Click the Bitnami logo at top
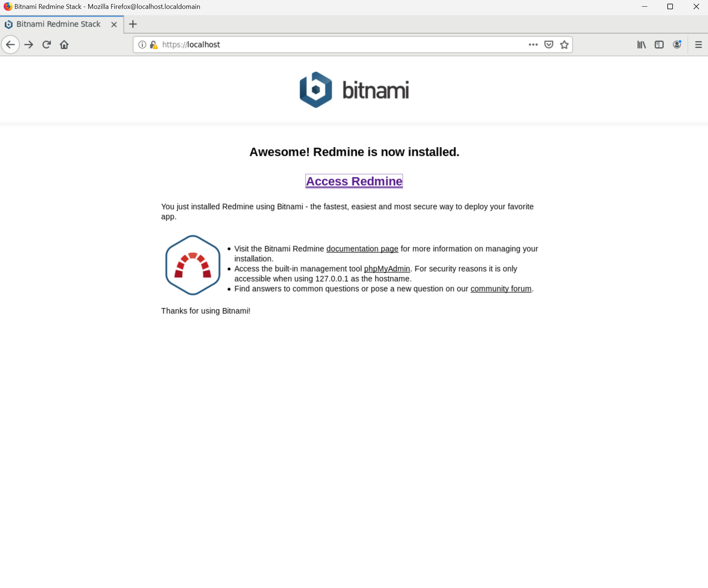Viewport: 708px width, 588px height. coord(354,90)
